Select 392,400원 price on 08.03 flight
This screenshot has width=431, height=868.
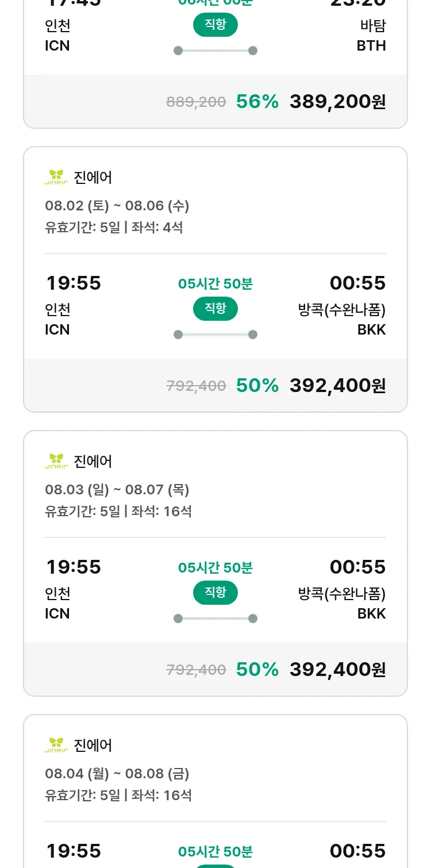coord(337,670)
